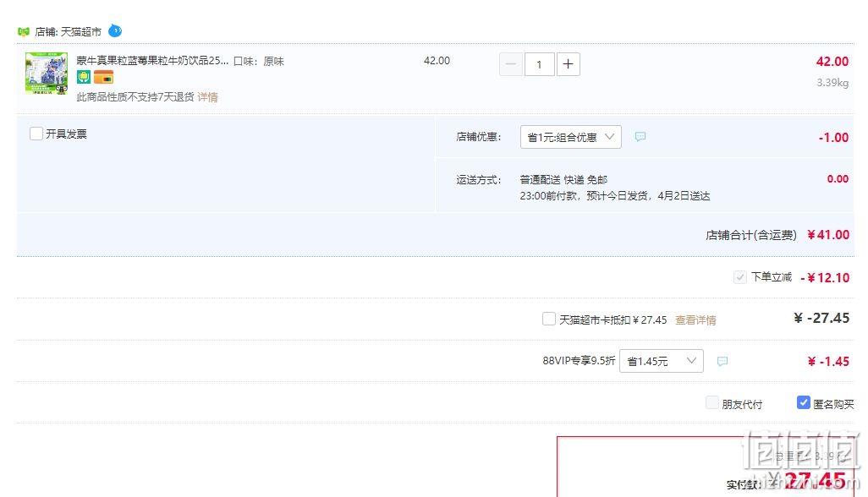The image size is (868, 497).
Task: Enable the 开具发票 invoice checkbox
Action: tap(36, 134)
